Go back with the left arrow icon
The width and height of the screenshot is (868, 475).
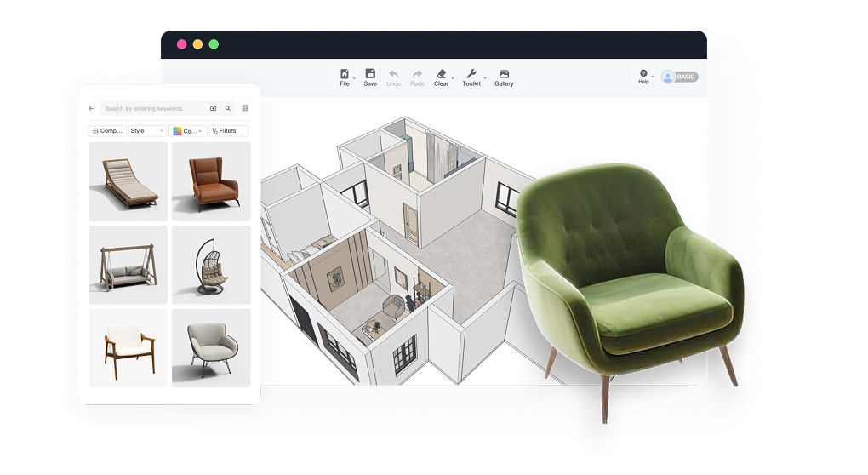[x=91, y=108]
